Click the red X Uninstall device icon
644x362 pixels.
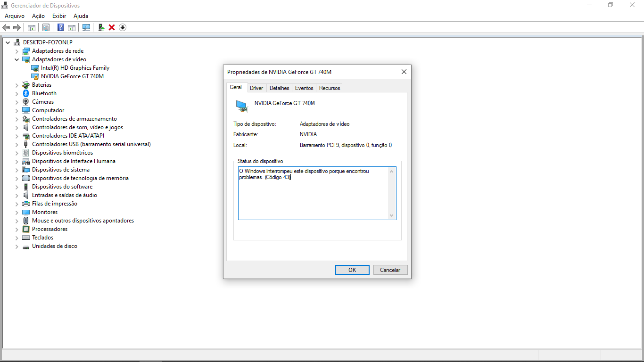112,27
